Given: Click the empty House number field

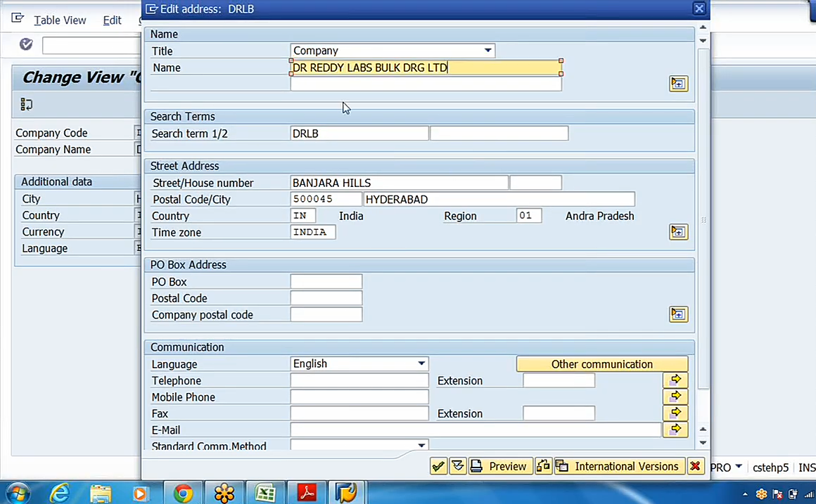Looking at the screenshot, I should tap(535, 183).
